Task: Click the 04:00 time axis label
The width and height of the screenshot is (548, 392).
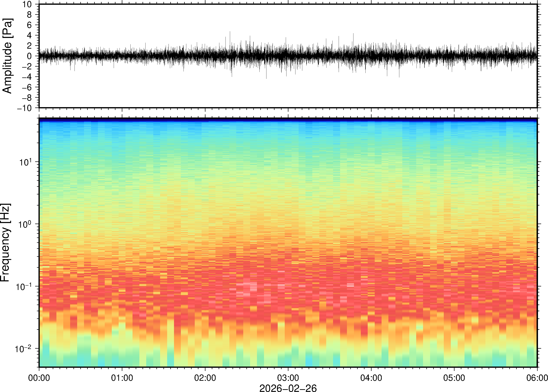Action: click(371, 378)
